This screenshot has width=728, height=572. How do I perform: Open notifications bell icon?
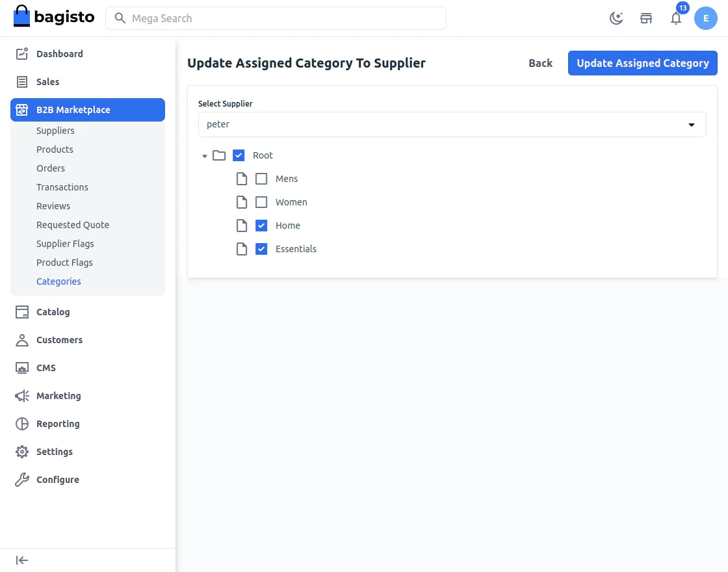pos(676,18)
